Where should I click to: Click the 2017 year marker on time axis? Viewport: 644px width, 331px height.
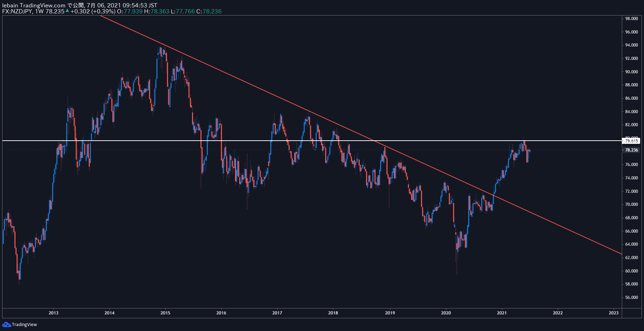[x=277, y=313]
